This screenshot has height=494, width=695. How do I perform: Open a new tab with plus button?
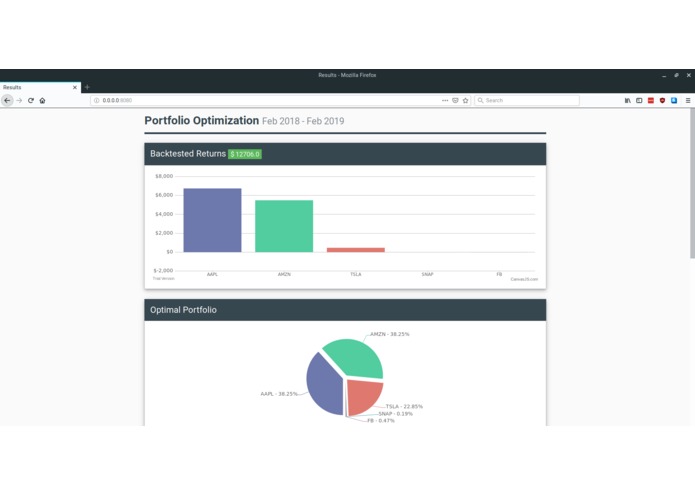87,87
